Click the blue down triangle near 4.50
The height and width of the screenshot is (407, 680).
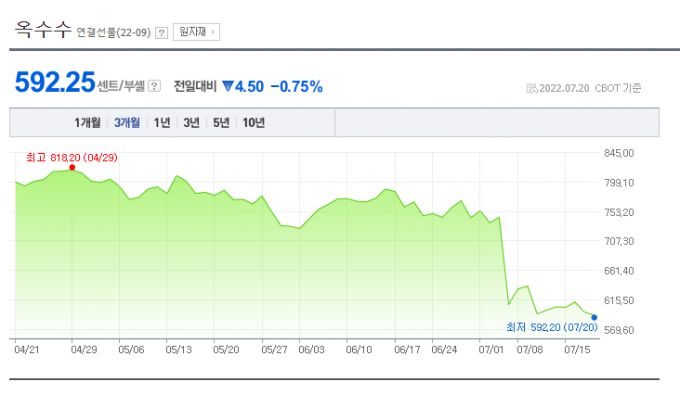[228, 86]
